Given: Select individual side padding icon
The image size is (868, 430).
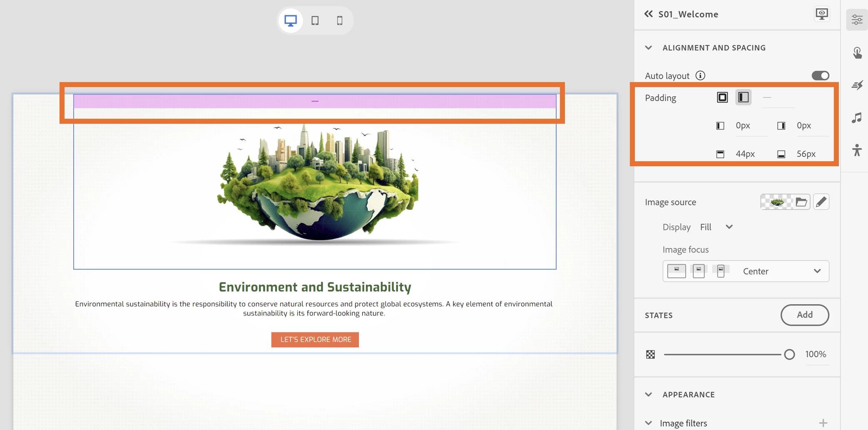Looking at the screenshot, I should [743, 97].
